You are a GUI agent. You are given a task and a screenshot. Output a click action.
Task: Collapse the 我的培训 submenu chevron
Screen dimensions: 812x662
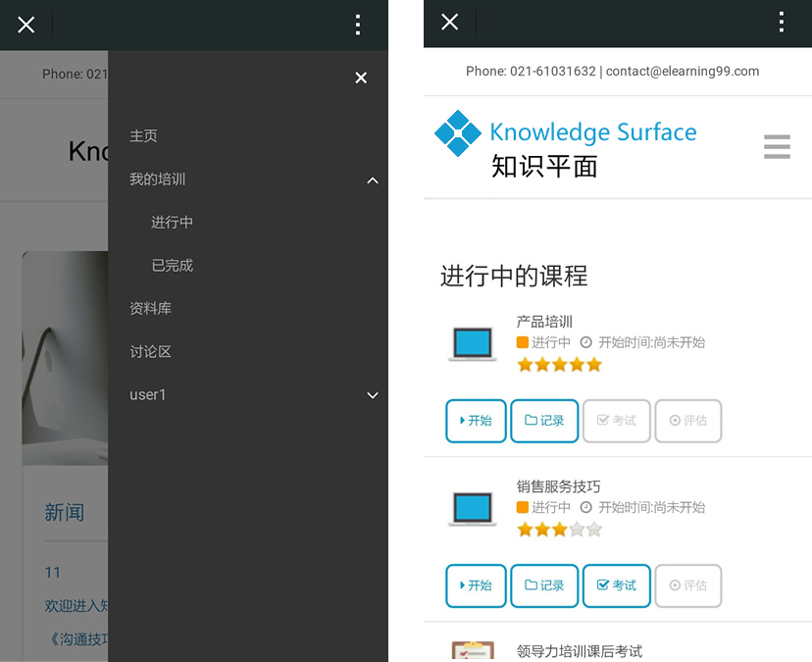pyautogui.click(x=372, y=179)
